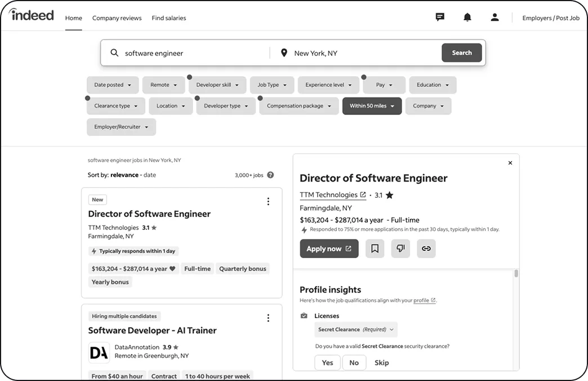Open the Pay filter dropdown
This screenshot has width=588, height=381.
tap(384, 85)
